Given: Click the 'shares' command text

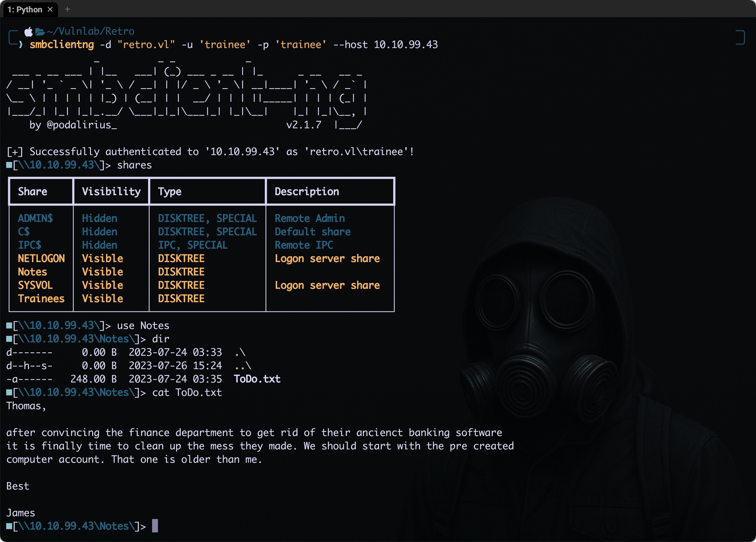Looking at the screenshot, I should coord(135,165).
